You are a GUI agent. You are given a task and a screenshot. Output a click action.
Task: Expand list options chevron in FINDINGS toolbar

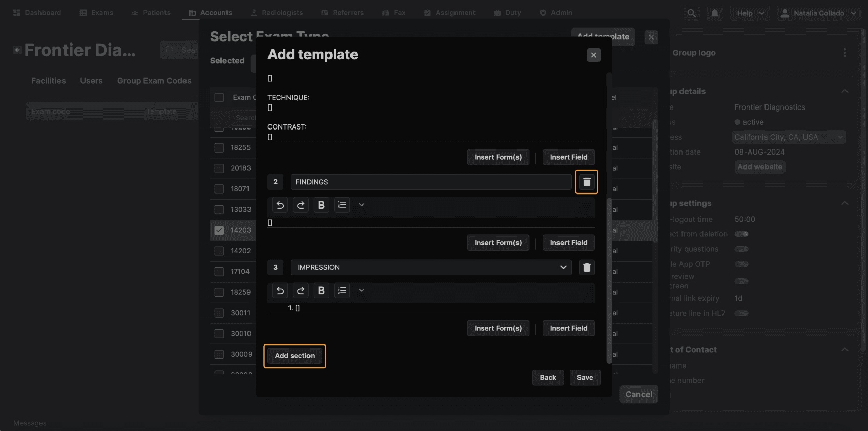pyautogui.click(x=361, y=205)
